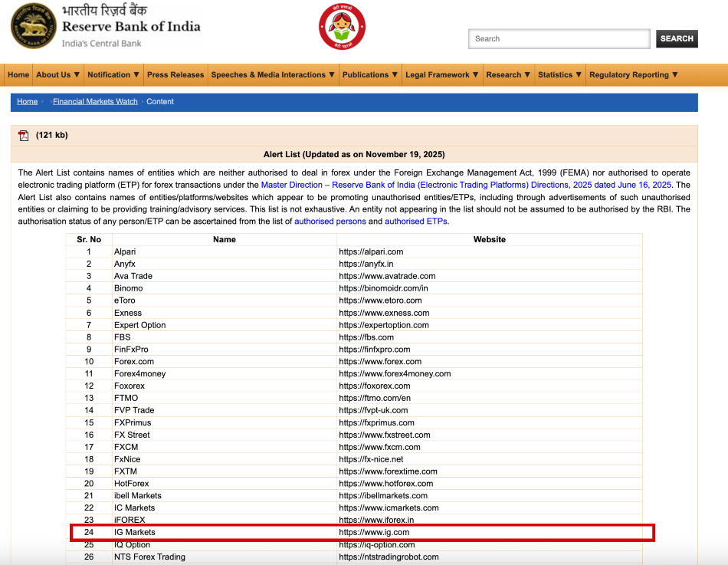Image resolution: width=728 pixels, height=565 pixels.
Task: Select the FXCM name cell
Action: [x=225, y=447]
